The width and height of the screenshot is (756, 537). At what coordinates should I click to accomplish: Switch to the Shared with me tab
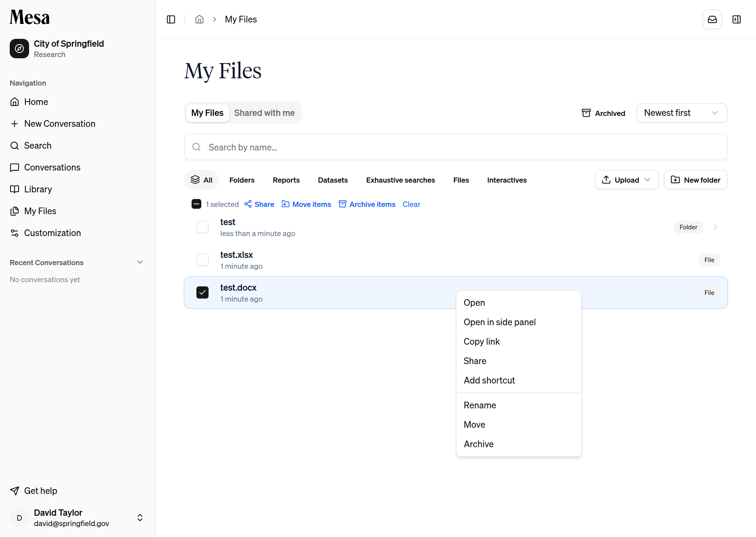pos(264,113)
